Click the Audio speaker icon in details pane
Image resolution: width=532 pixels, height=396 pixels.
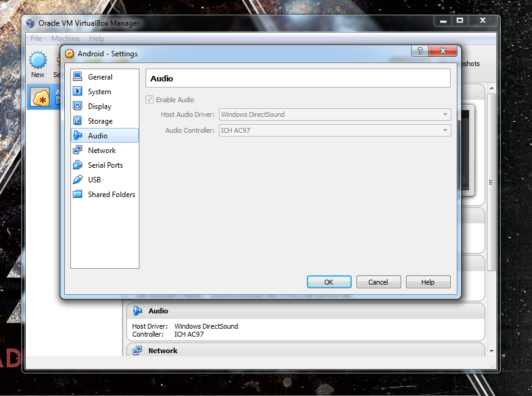pyautogui.click(x=138, y=311)
